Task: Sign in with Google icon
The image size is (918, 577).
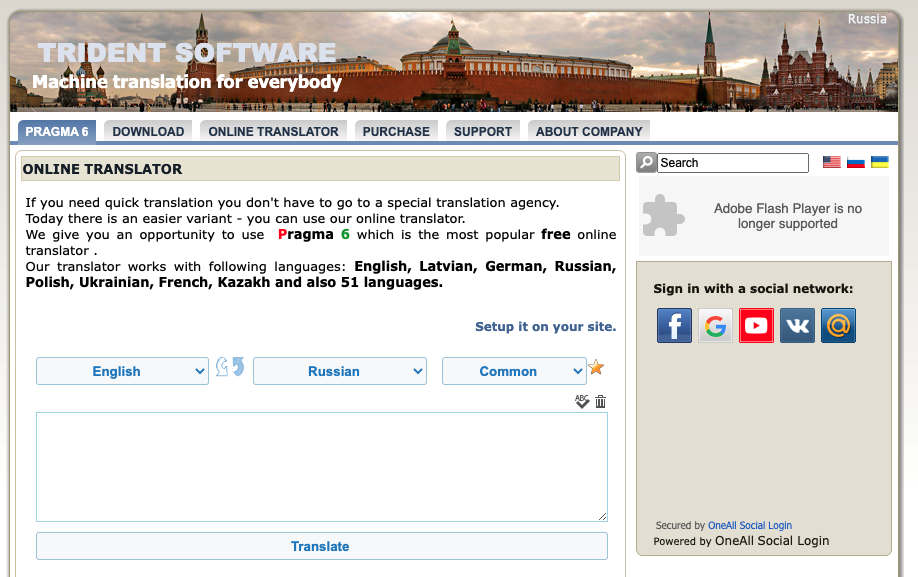Action: point(715,325)
